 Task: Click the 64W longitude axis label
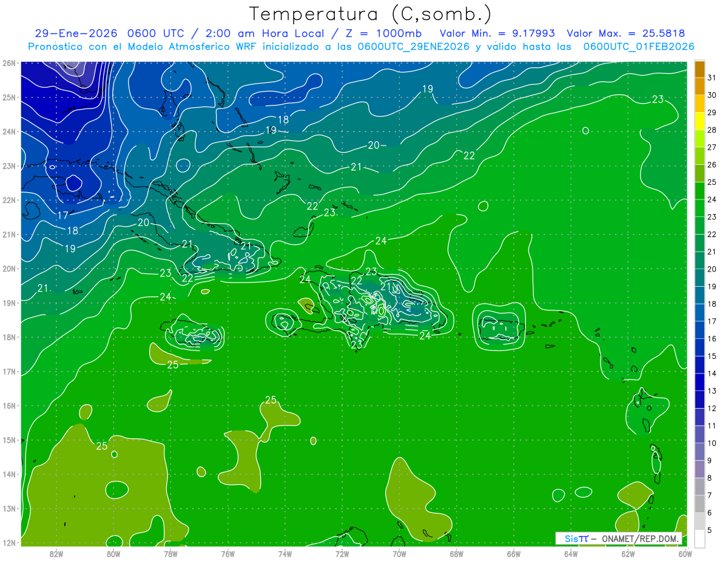point(570,553)
